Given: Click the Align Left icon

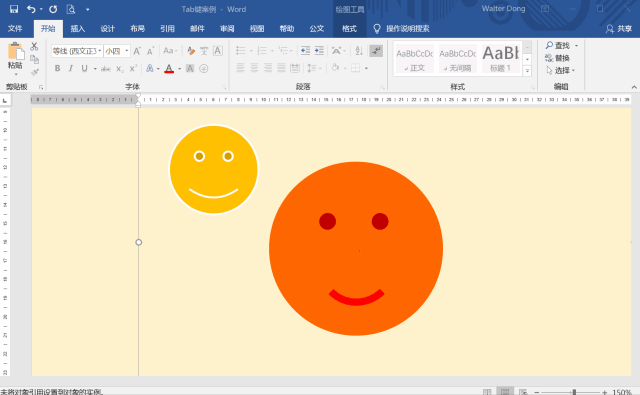Looking at the screenshot, I should pos(241,68).
